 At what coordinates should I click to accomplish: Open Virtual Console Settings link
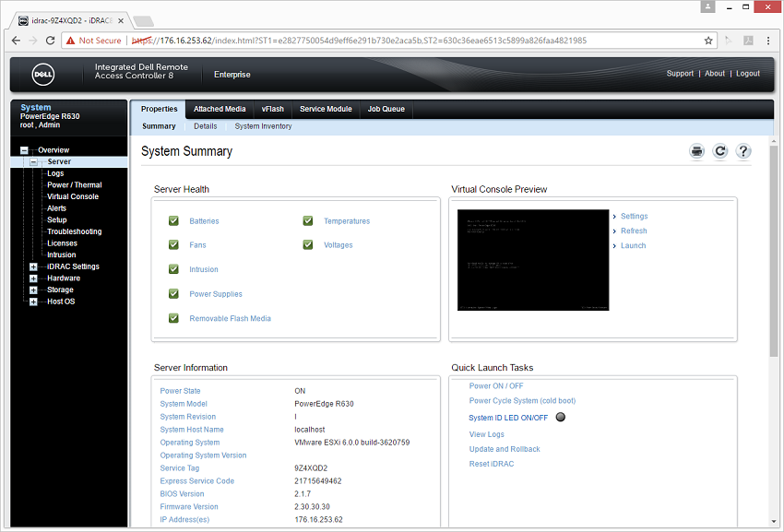point(634,216)
